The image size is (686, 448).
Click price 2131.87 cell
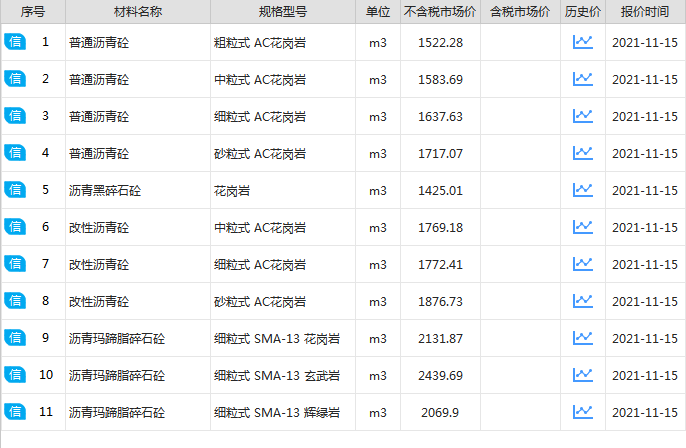[440, 339]
